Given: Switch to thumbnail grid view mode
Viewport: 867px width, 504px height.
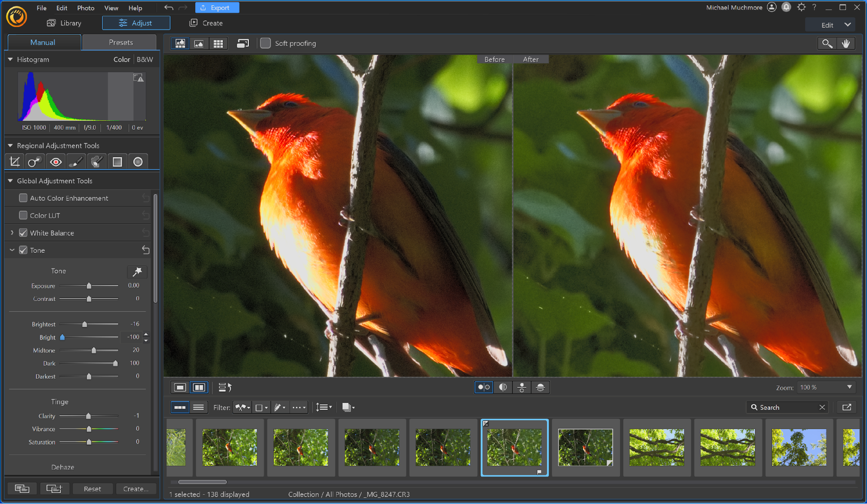Looking at the screenshot, I should (218, 43).
